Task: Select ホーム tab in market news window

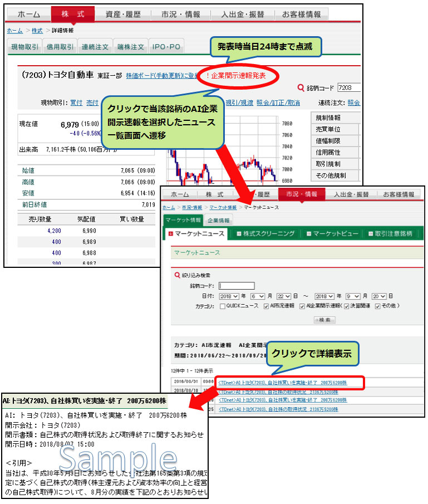Action: [x=180, y=194]
